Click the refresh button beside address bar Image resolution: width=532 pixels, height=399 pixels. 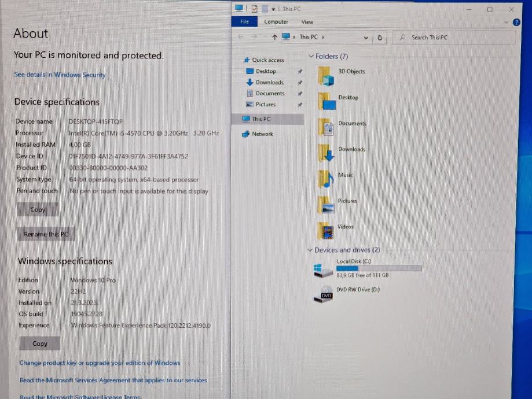click(380, 38)
